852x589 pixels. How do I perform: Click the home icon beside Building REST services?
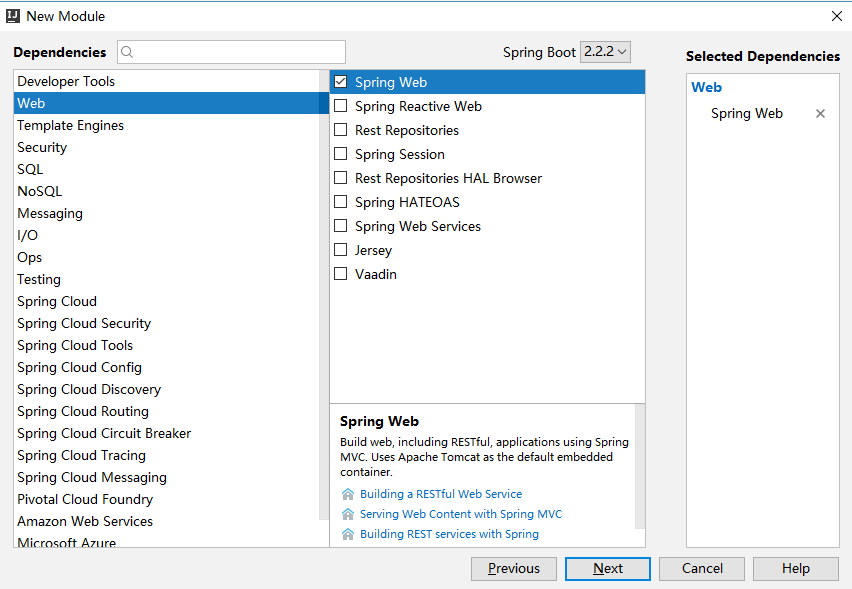tap(348, 534)
